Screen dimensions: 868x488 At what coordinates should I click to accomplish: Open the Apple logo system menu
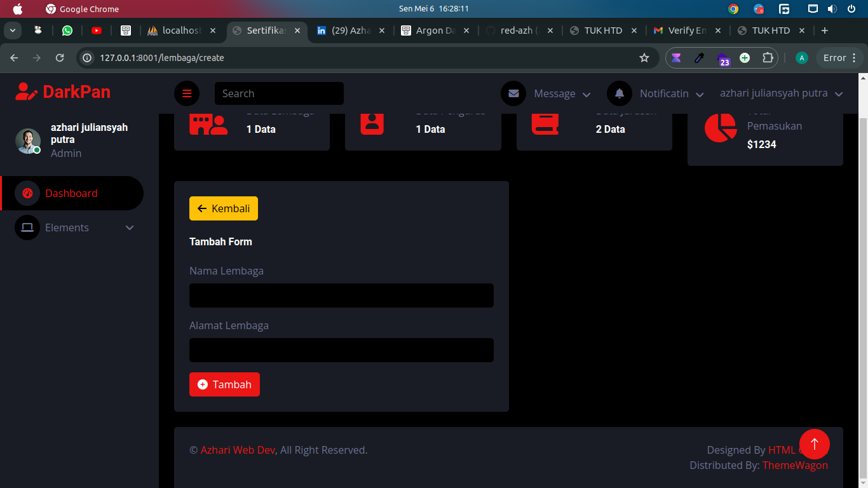coord(17,9)
